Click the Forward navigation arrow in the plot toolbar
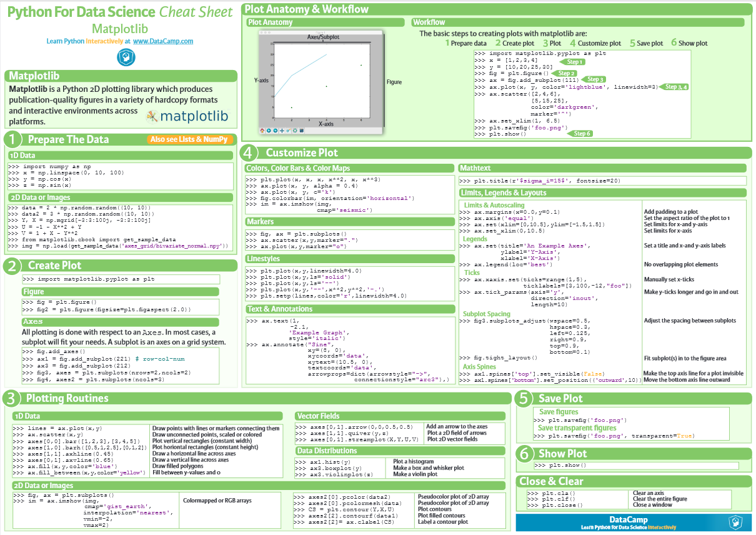 (275, 130)
